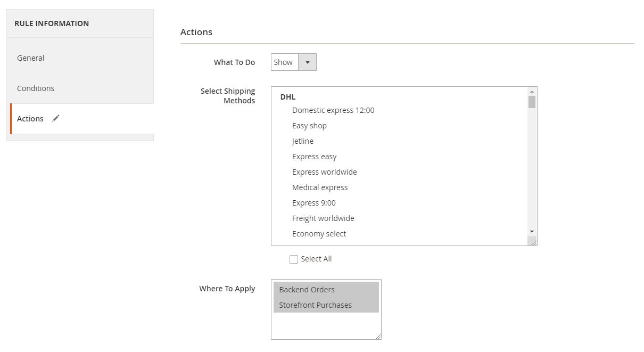Click the pencil edit icon beside Actions
Image resolution: width=644 pixels, height=352 pixels.
tap(56, 118)
